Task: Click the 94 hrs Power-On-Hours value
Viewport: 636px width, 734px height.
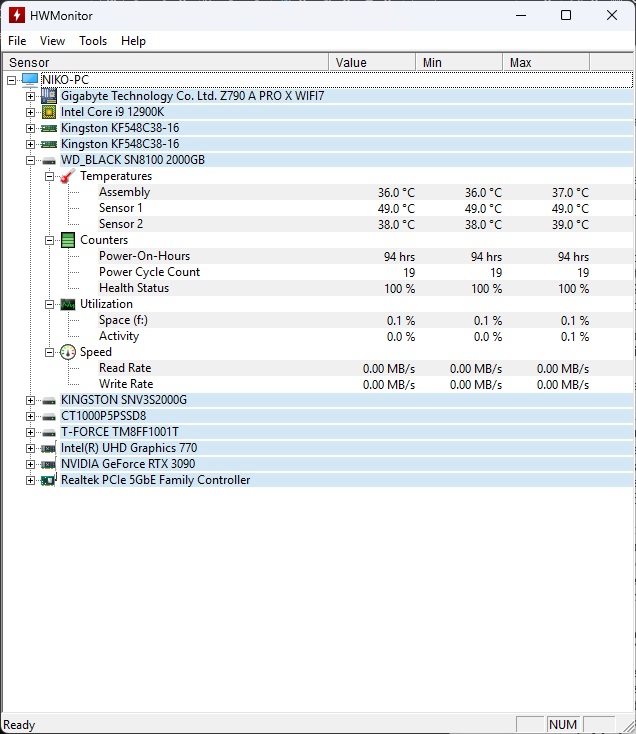Action: pos(399,257)
